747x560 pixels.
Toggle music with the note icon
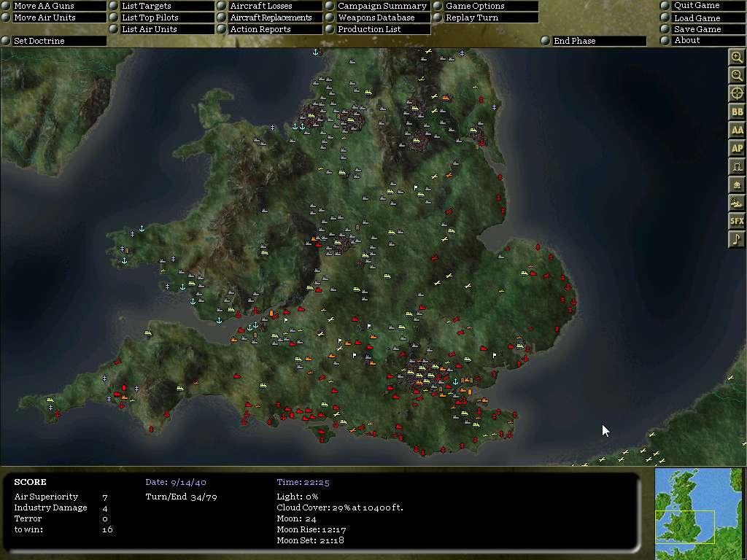click(737, 238)
